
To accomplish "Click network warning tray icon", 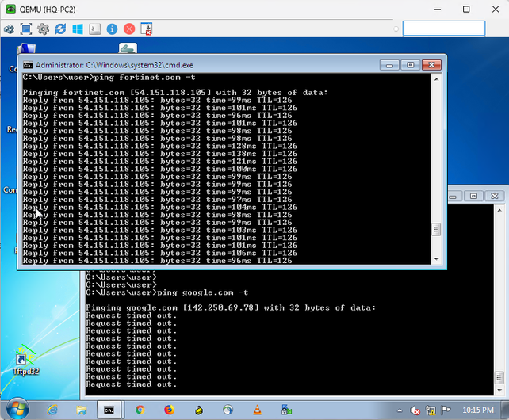I will coord(431,410).
